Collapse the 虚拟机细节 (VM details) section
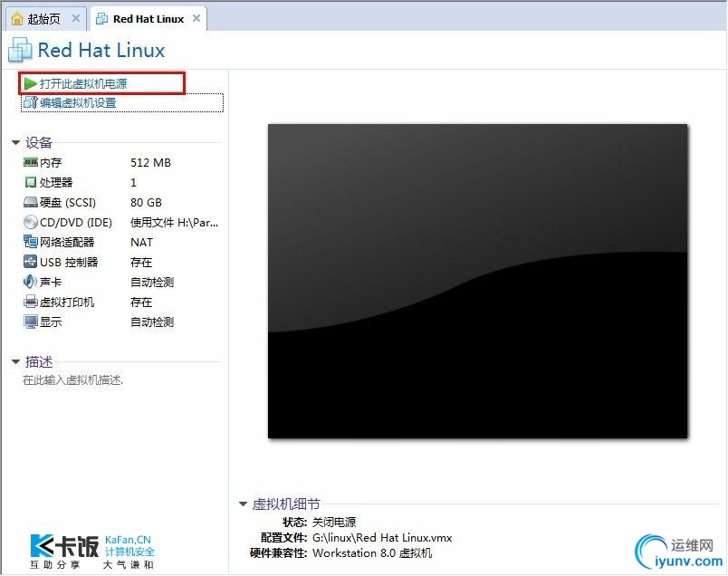The image size is (728, 576). click(243, 504)
